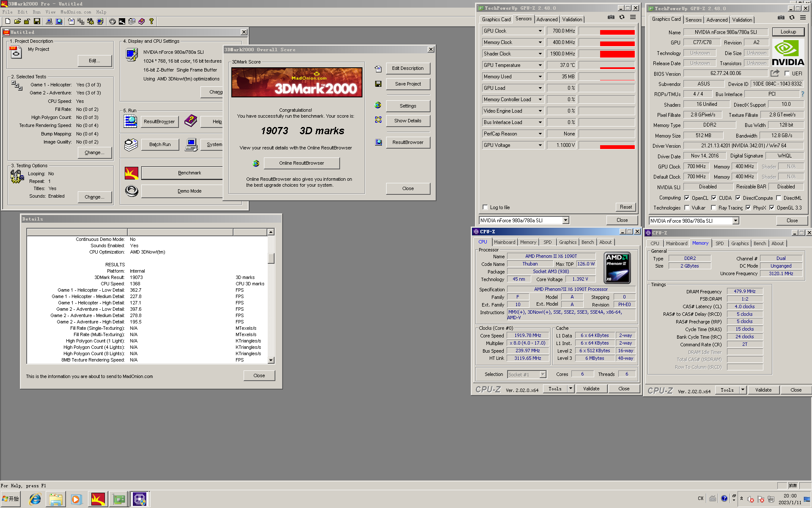Open GPU selector dropdown in Graphics Card window
This screenshot has height=508, width=812.
pos(735,221)
